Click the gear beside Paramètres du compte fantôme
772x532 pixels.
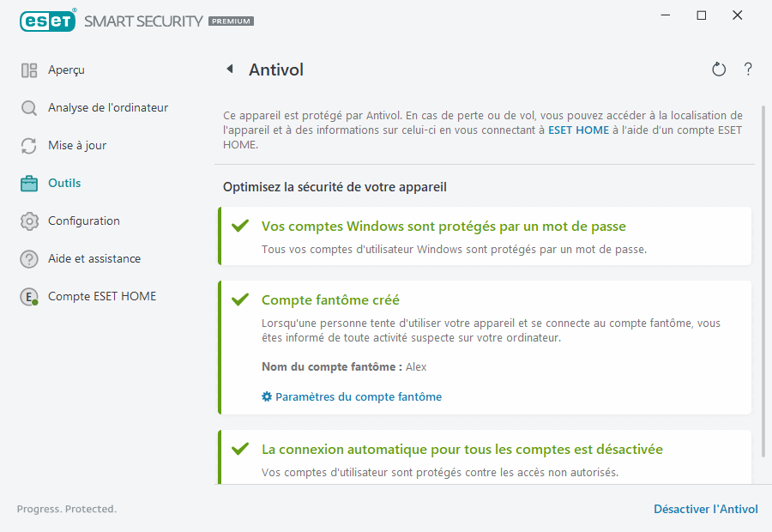(x=264, y=396)
